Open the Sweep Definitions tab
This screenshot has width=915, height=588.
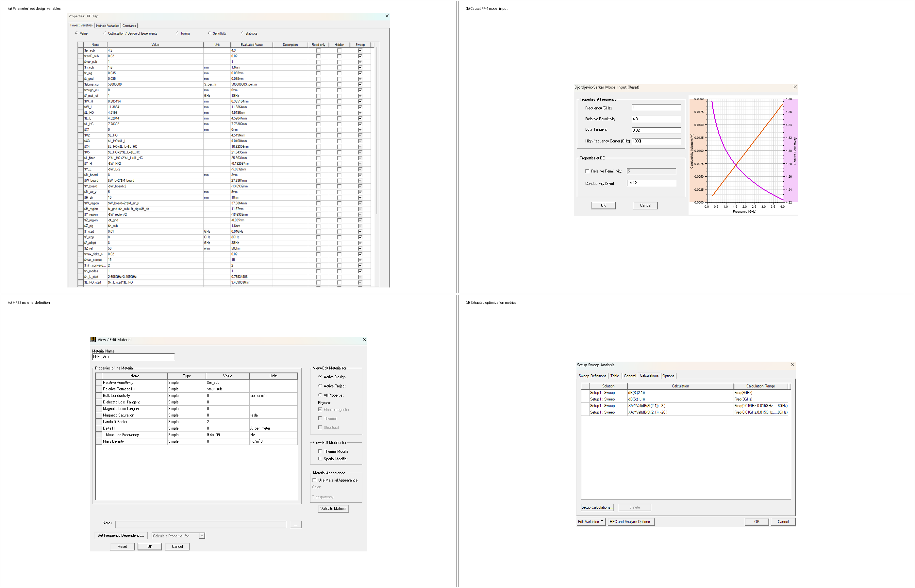coord(592,376)
